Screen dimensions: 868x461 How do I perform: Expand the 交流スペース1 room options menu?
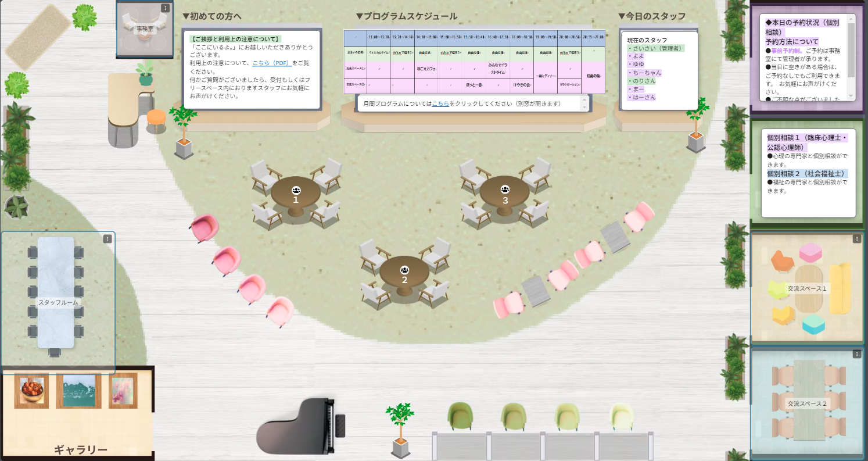tap(857, 239)
